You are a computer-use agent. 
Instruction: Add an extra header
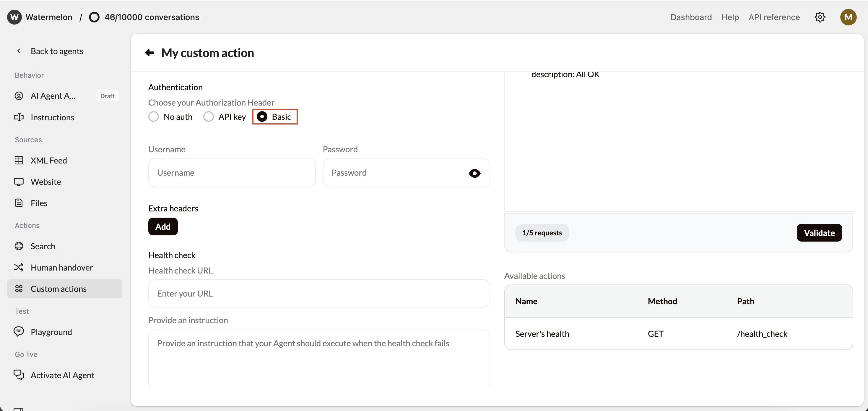pos(163,226)
